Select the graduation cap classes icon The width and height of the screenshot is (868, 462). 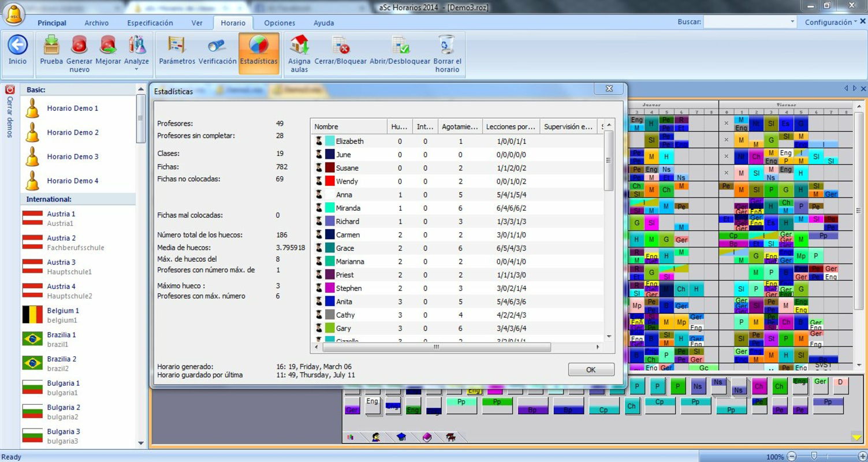click(401, 437)
